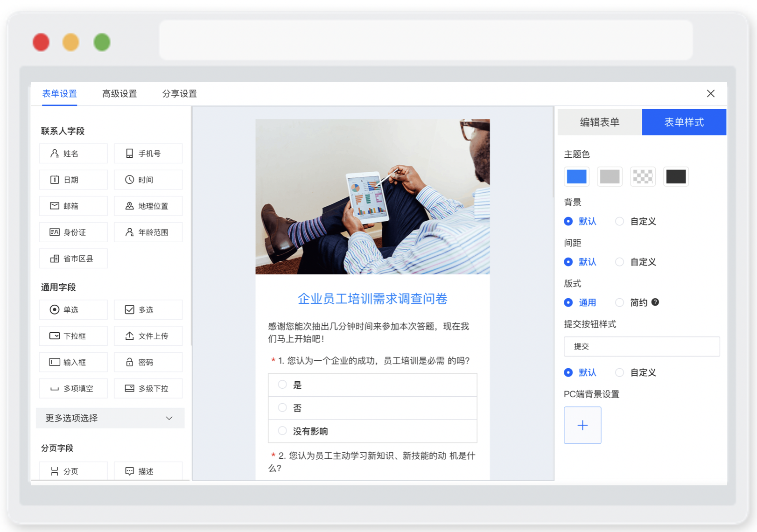Pick the blue theme color
The width and height of the screenshot is (757, 532).
coord(576,176)
